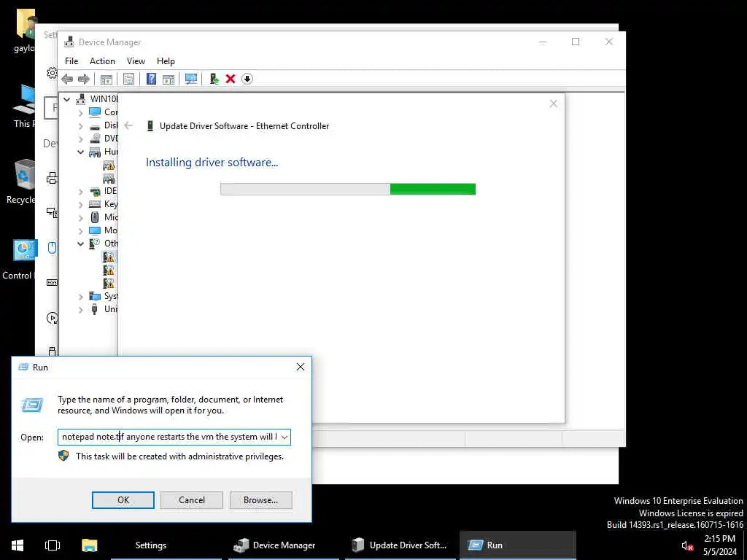This screenshot has height=560, width=747.
Task: Click the Update Driver Software toolbar icon
Action: pyautogui.click(x=214, y=79)
